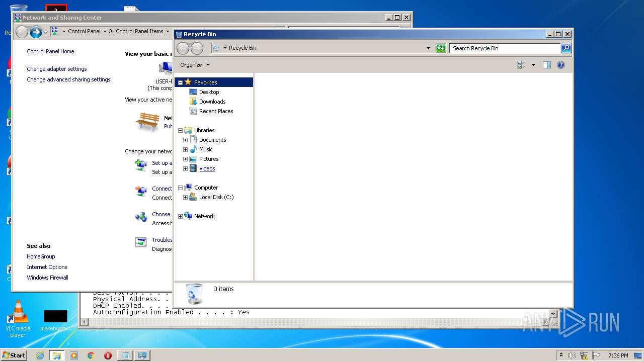Click Control Panel breadcrumb in Network and Sharing Center
This screenshot has height=362, width=644.
[84, 31]
